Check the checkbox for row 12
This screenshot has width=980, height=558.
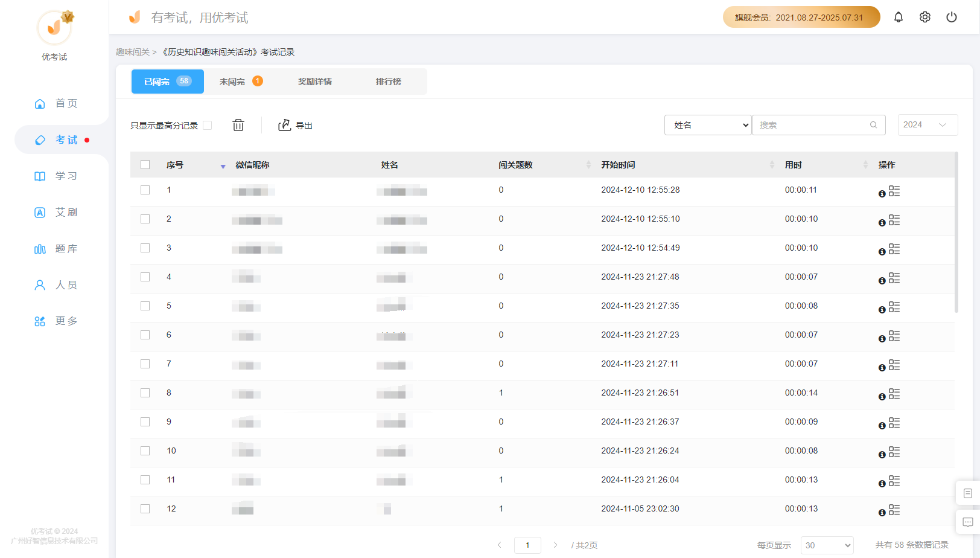click(145, 509)
